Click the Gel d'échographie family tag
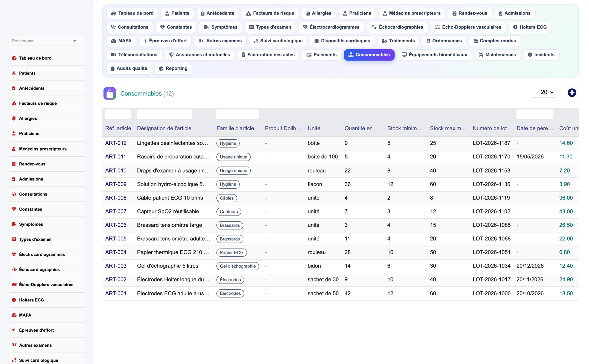 pyautogui.click(x=238, y=266)
